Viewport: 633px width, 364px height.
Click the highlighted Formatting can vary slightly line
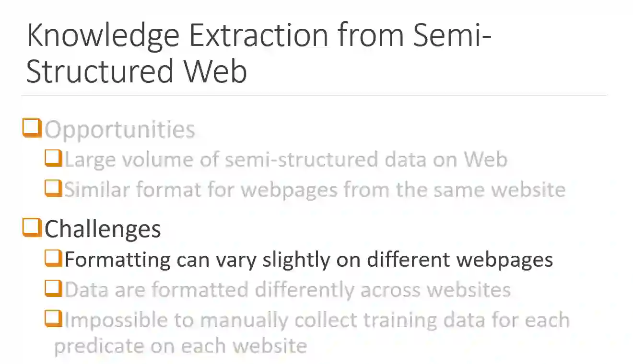(309, 259)
